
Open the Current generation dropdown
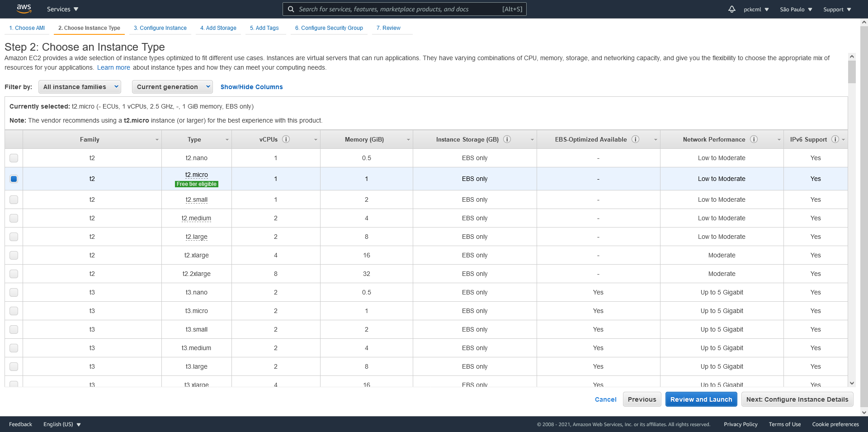pyautogui.click(x=172, y=86)
